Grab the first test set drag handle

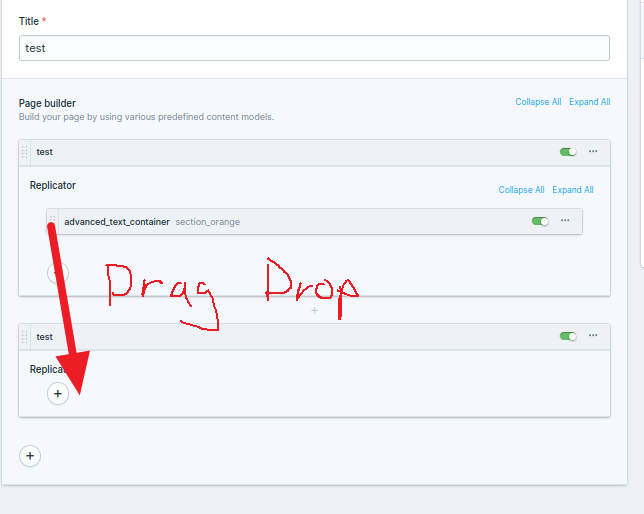[25, 152]
